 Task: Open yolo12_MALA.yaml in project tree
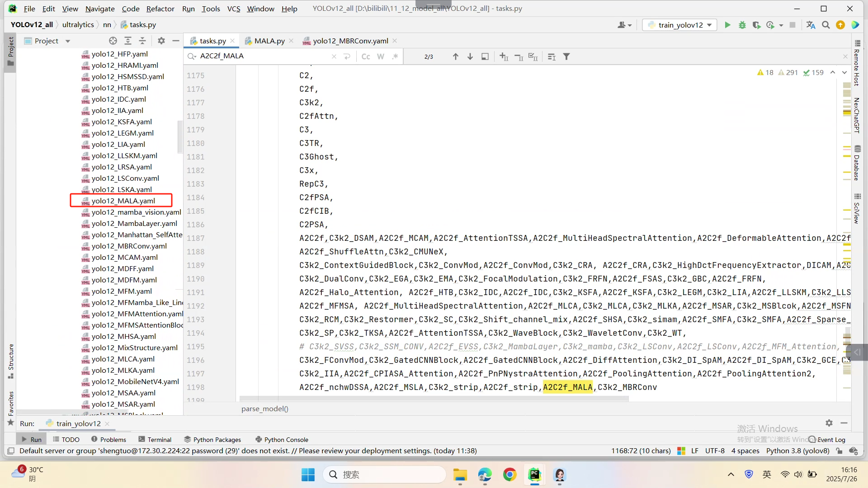coord(123,201)
